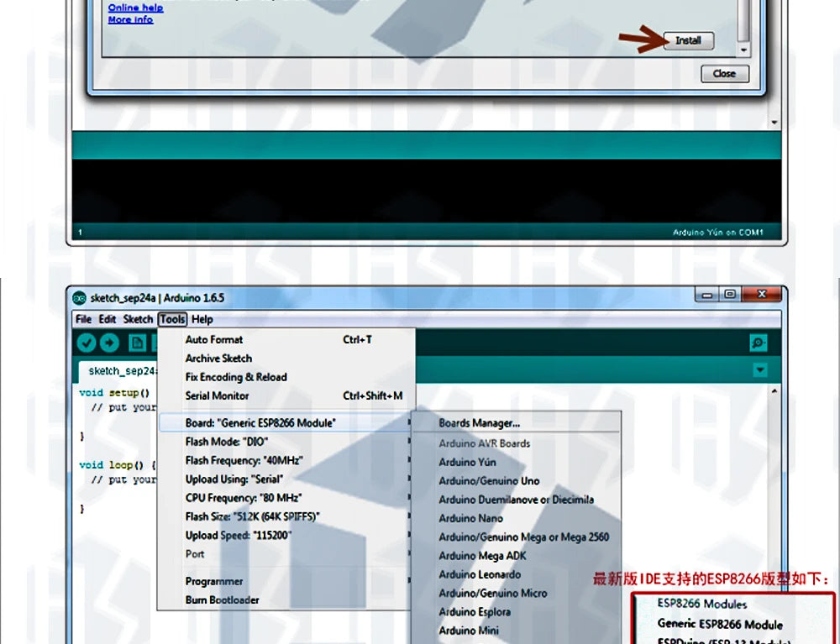Click the New sketch toolbar icon

click(138, 343)
